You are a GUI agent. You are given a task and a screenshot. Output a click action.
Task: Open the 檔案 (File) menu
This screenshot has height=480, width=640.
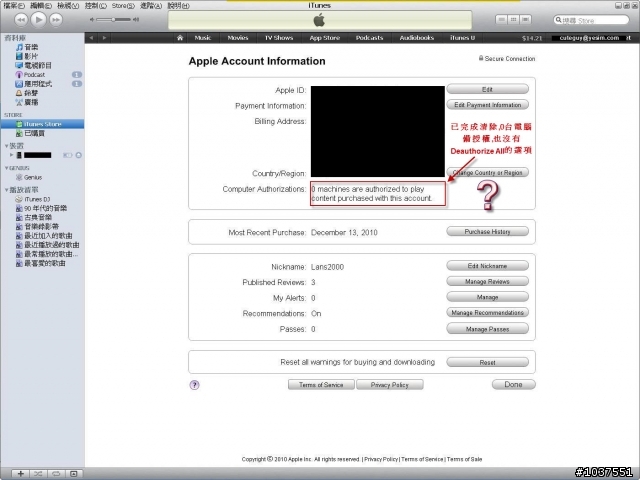coord(14,6)
